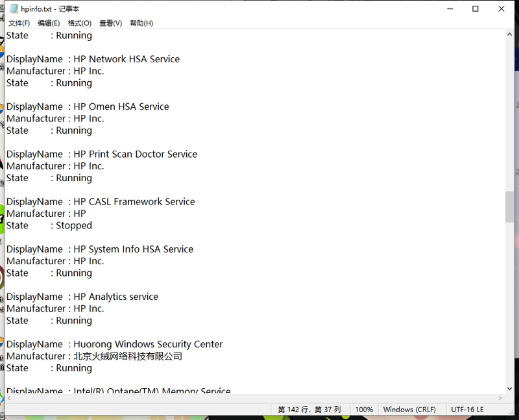519x420 pixels.
Task: Click the 100% zoom indicator in status bar
Action: [364, 410]
